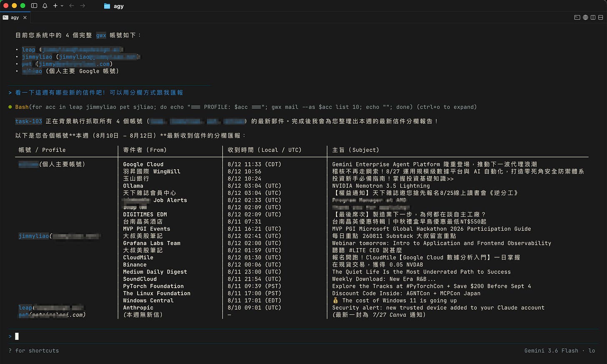Click the Gemini 3.6 Flash model label

pyautogui.click(x=551, y=351)
